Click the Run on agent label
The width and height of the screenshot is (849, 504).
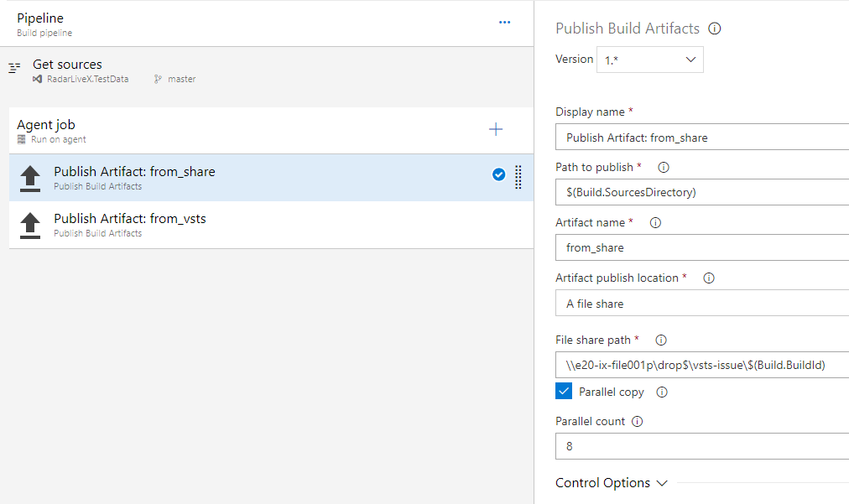point(59,139)
